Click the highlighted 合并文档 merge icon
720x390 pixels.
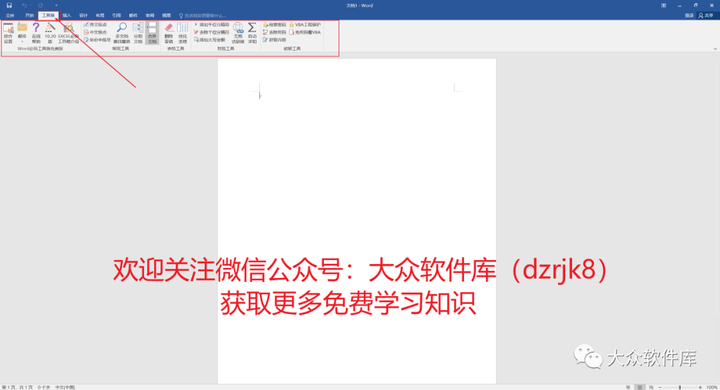(152, 34)
